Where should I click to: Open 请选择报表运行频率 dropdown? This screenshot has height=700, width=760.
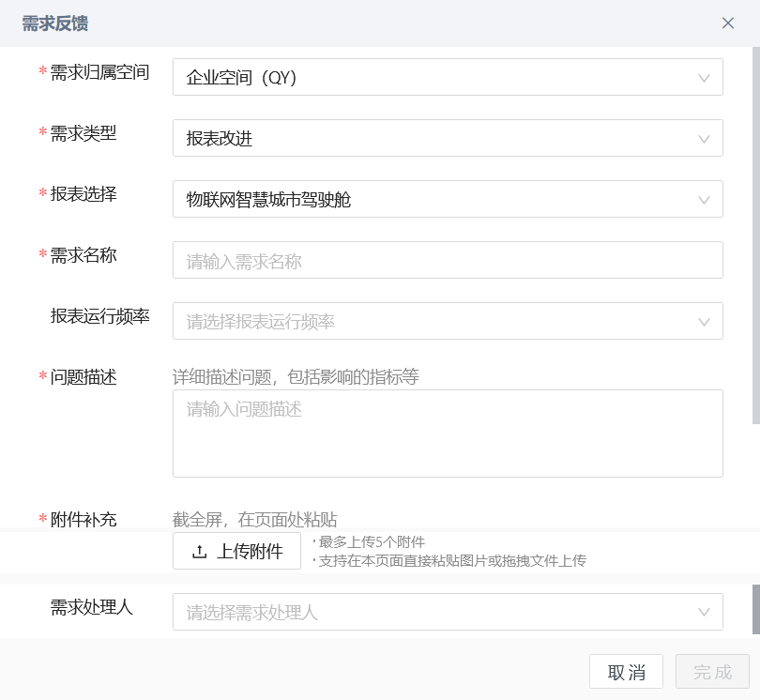[432, 322]
